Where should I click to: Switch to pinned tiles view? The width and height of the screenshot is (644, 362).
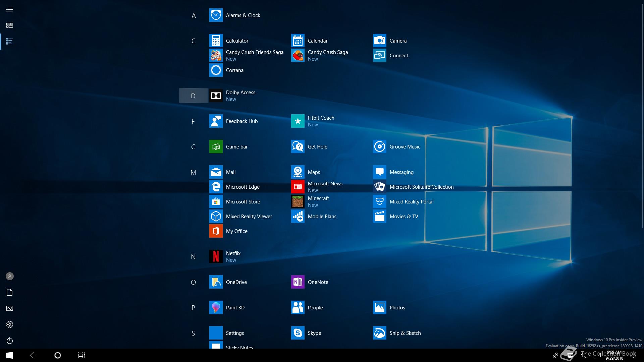(10, 25)
